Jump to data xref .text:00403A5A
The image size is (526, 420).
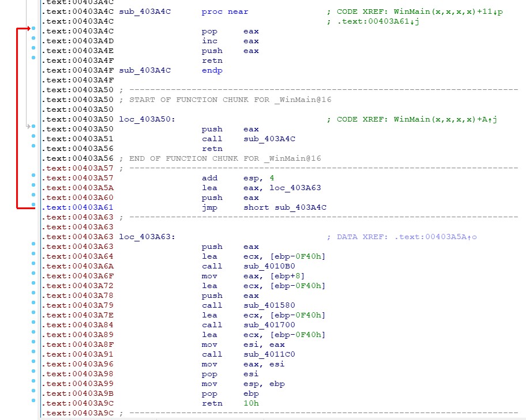[x=435, y=237]
